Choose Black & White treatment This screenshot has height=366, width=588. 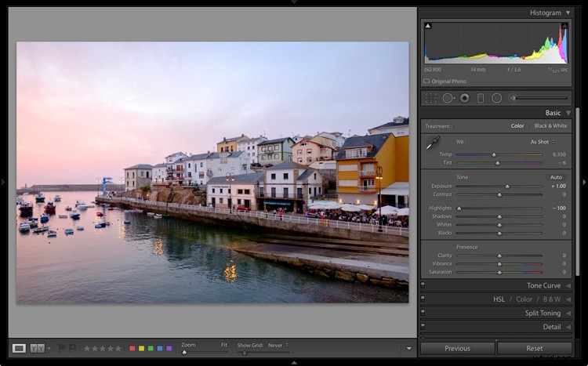pos(550,126)
